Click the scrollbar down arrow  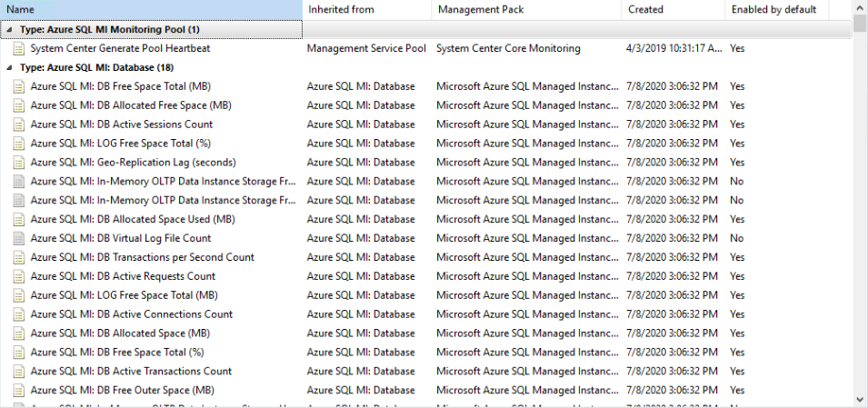860,399
